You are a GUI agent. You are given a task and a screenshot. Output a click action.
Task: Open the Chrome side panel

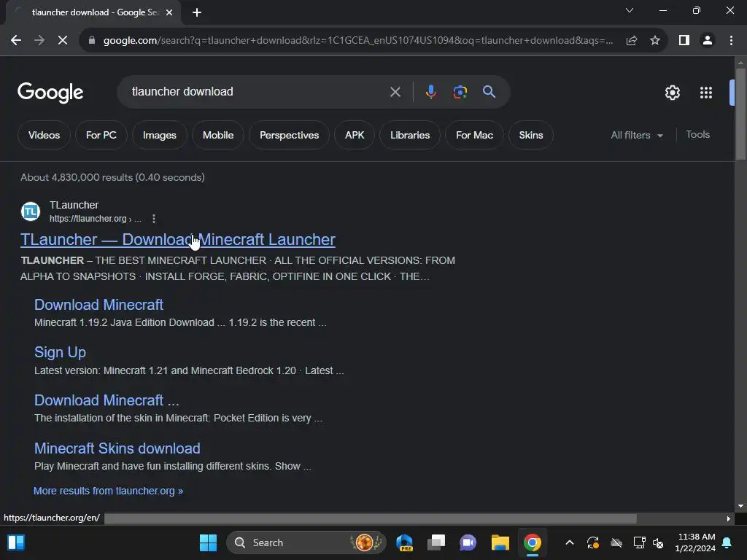[x=684, y=41]
